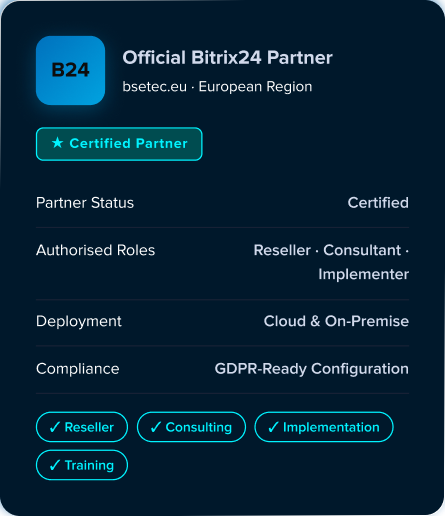Click the Authorised Roles label

[x=96, y=250]
